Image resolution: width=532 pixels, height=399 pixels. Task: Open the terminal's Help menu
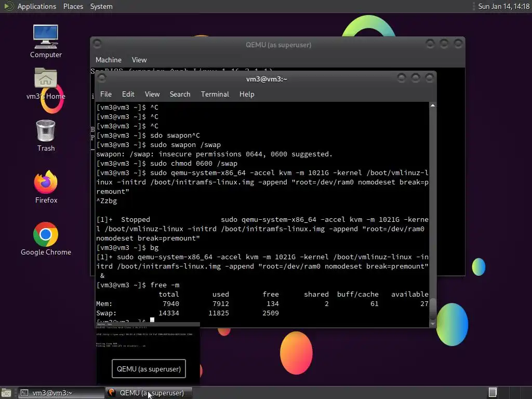click(x=247, y=95)
